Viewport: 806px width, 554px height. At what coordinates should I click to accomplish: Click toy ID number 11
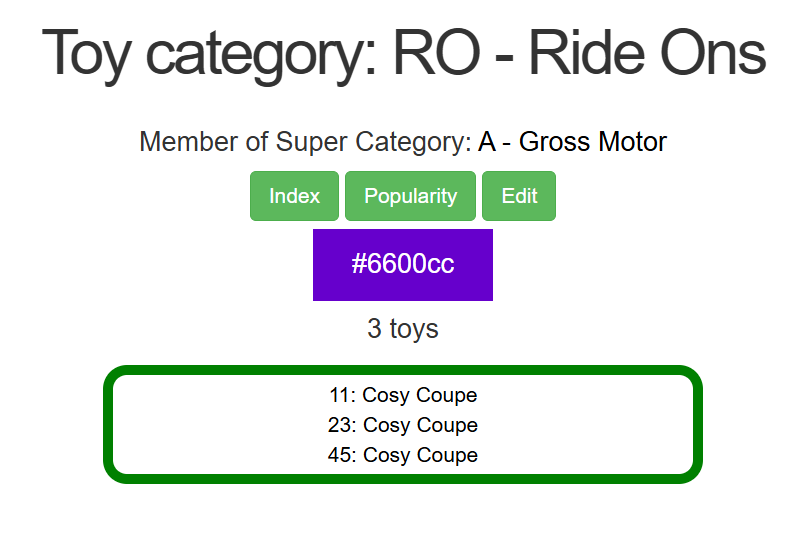click(x=339, y=395)
